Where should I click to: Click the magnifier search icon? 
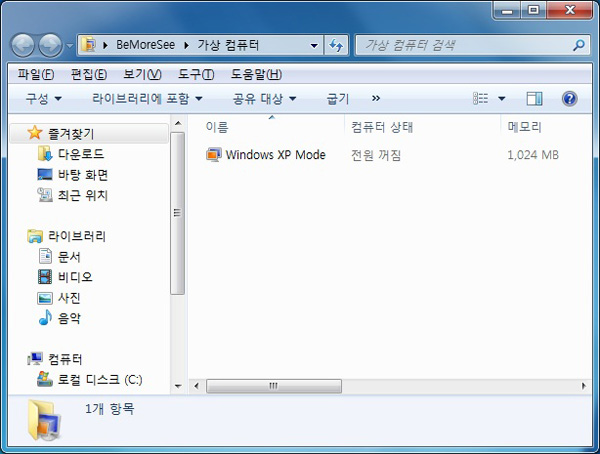(x=579, y=45)
